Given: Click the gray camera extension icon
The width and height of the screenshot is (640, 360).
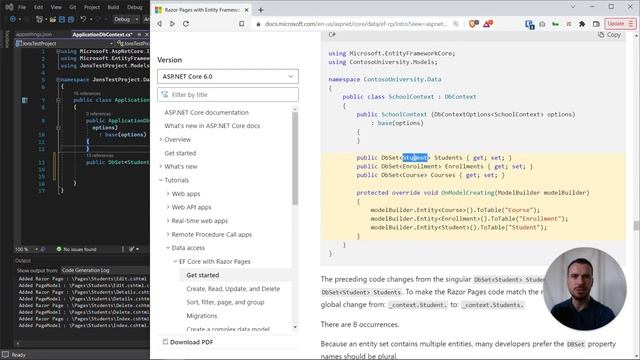Looking at the screenshot, I should pos(542,24).
